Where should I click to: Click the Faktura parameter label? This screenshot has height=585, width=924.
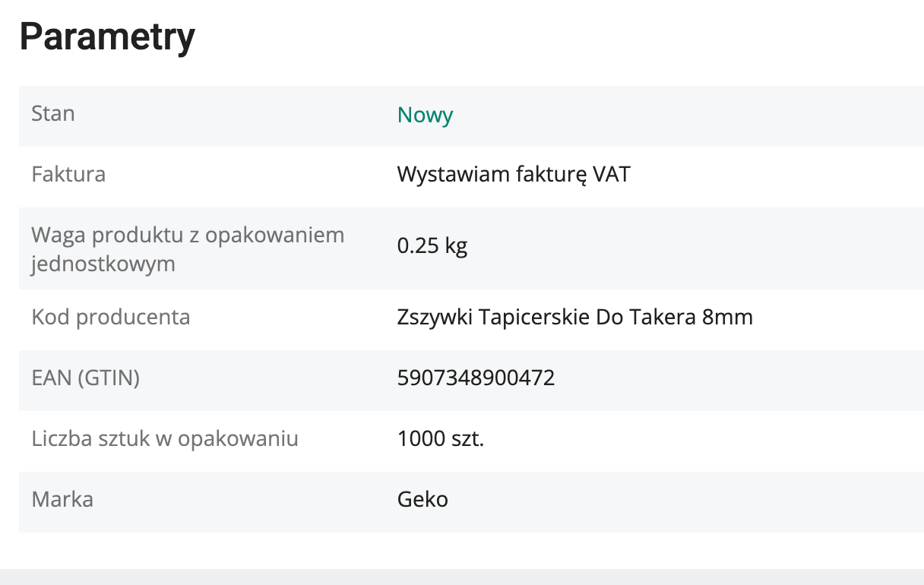pyautogui.click(x=68, y=175)
